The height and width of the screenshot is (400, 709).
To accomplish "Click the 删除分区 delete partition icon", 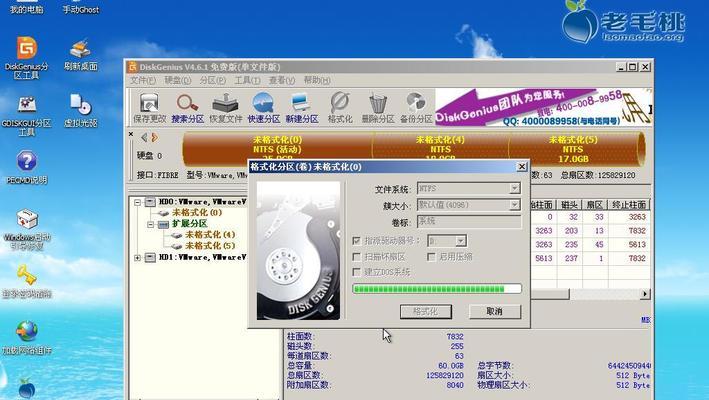I will click(378, 108).
